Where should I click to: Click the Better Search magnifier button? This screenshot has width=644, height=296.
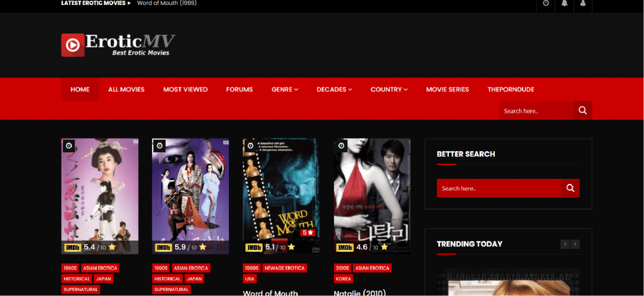[x=570, y=188]
